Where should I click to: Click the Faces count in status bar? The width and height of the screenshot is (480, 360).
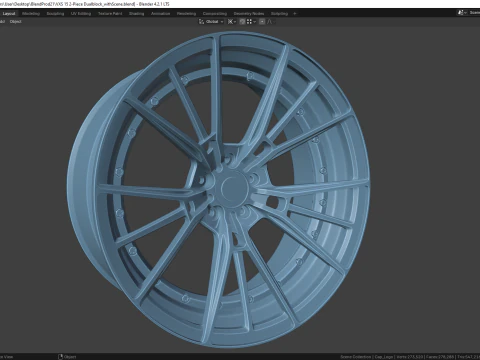[x=440, y=357]
